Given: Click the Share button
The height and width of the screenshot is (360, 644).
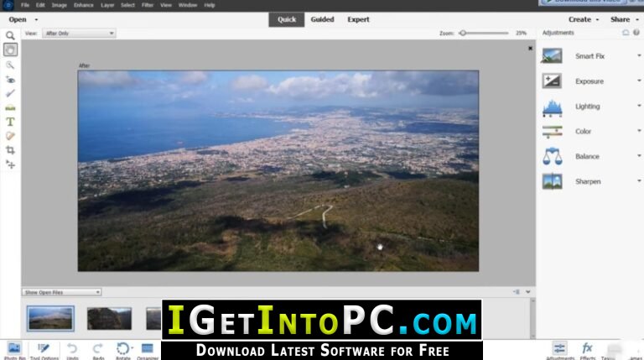Looking at the screenshot, I should (x=623, y=19).
